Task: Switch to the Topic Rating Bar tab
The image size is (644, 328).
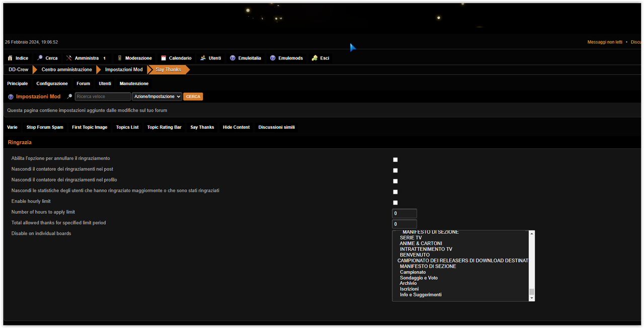Action: [164, 127]
